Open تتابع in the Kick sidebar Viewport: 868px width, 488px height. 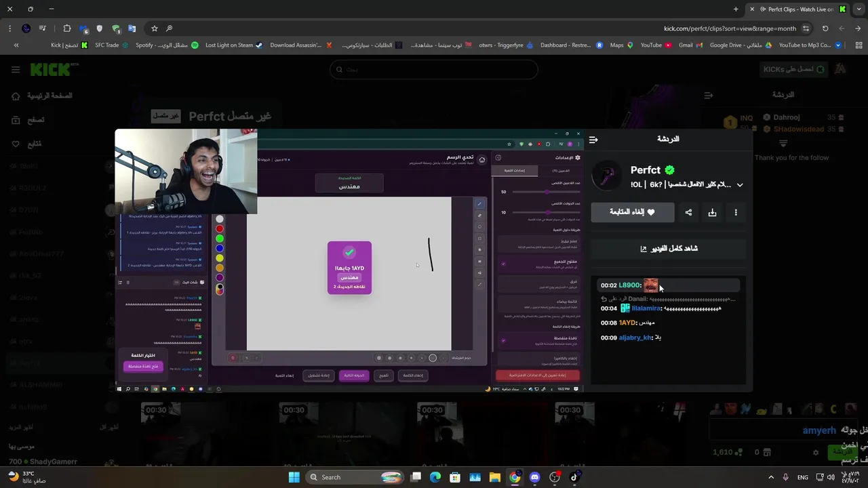27,144
